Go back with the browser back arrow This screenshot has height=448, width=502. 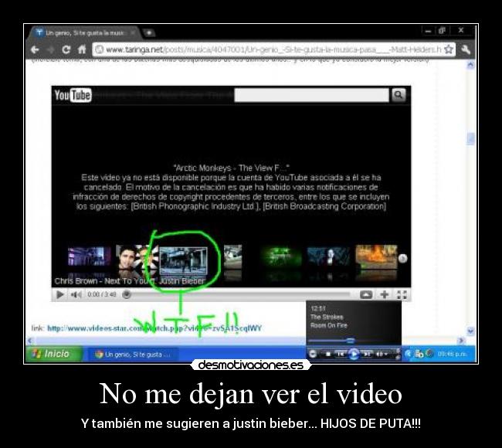(x=35, y=49)
